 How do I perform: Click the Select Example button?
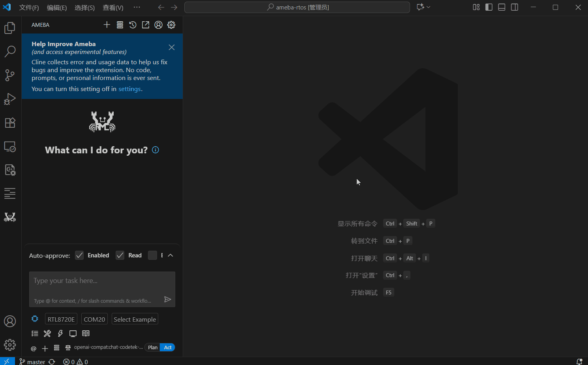[135, 319]
